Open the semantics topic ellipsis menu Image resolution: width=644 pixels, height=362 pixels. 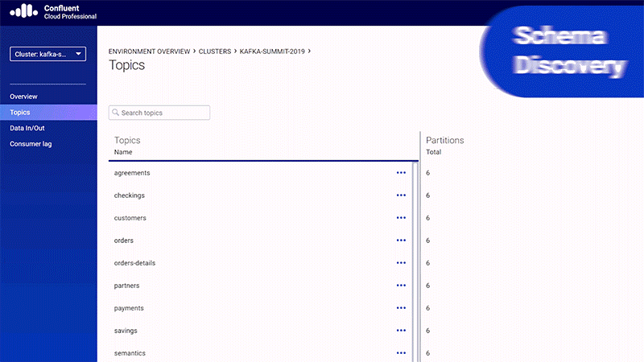click(x=401, y=353)
